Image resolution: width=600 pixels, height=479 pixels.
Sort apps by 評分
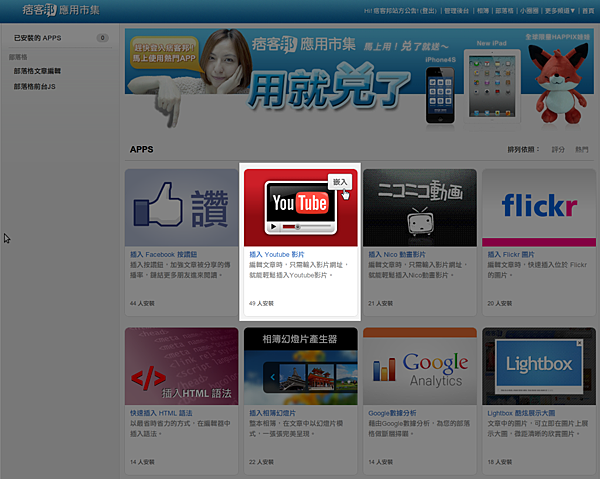pos(558,149)
